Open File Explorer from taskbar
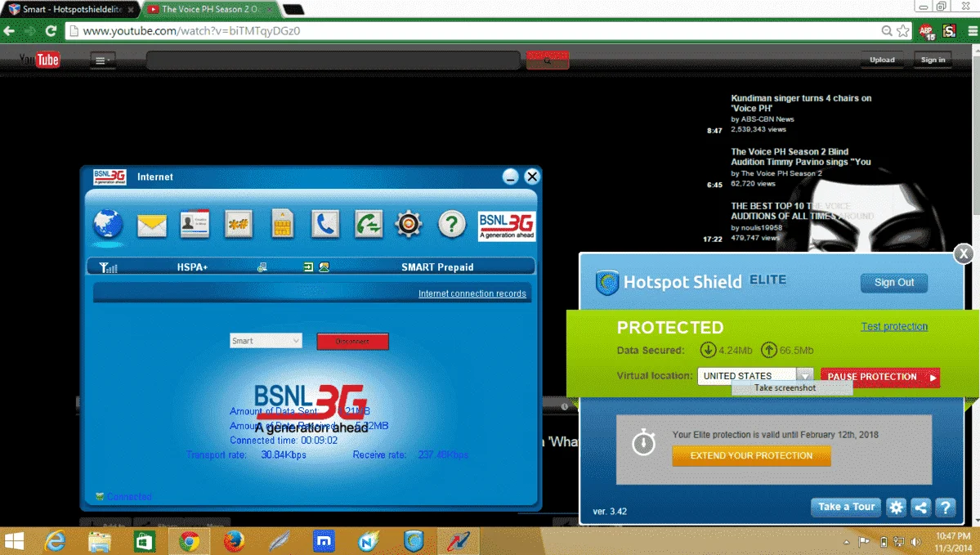Image resolution: width=980 pixels, height=555 pixels. click(x=100, y=541)
